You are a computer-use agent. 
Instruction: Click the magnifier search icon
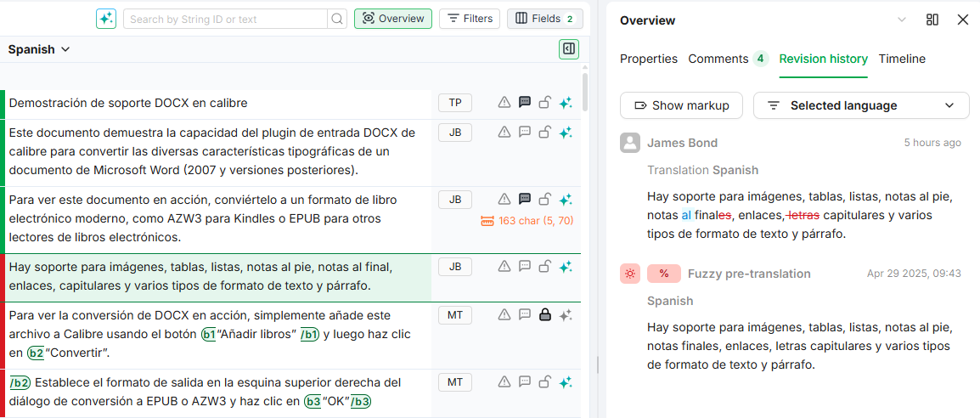tap(337, 19)
